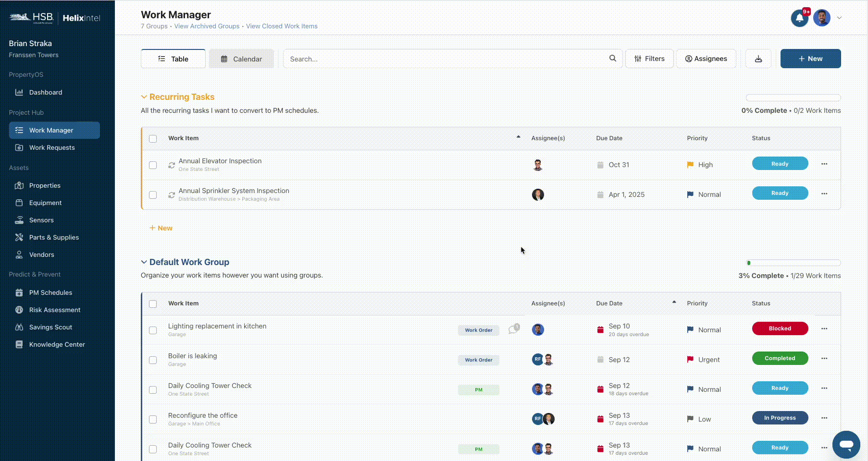Screen dimensions: 868x461
Task: Click recurring icon on Annual Elevator Inspection
Action: click(172, 165)
